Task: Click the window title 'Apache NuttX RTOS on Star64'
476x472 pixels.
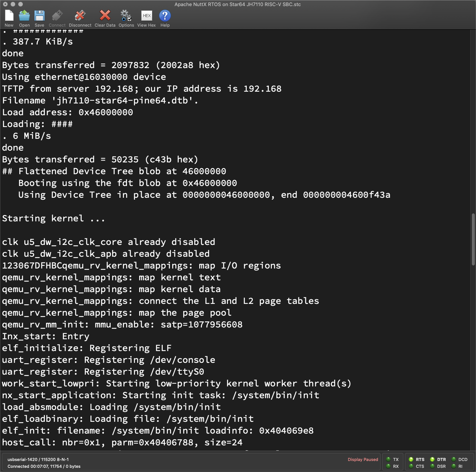Action: coord(238,5)
